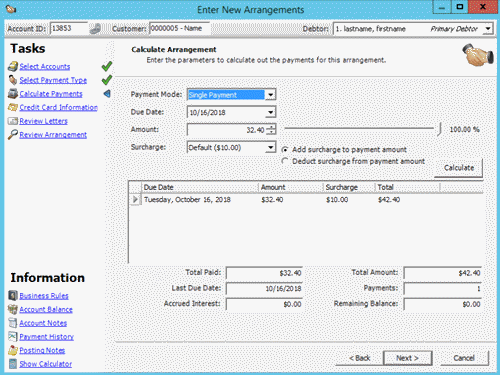
Task: Click the Total column header
Action: click(408, 187)
